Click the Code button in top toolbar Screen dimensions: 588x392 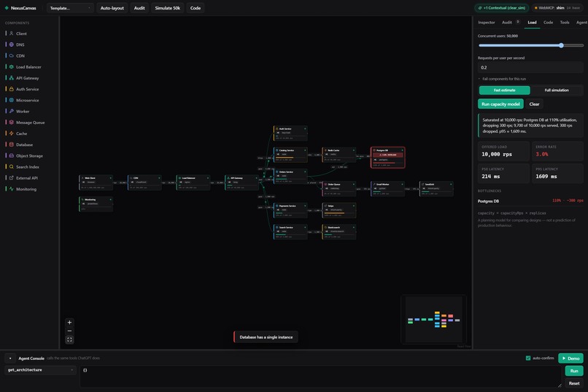coord(196,8)
